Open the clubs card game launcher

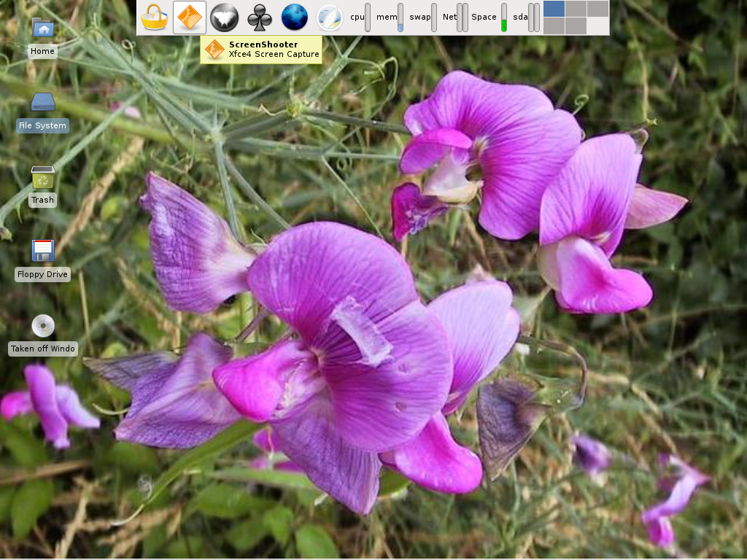(x=260, y=17)
